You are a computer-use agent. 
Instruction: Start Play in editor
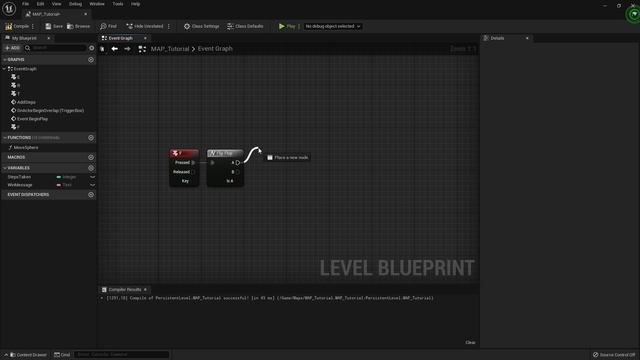(287, 26)
